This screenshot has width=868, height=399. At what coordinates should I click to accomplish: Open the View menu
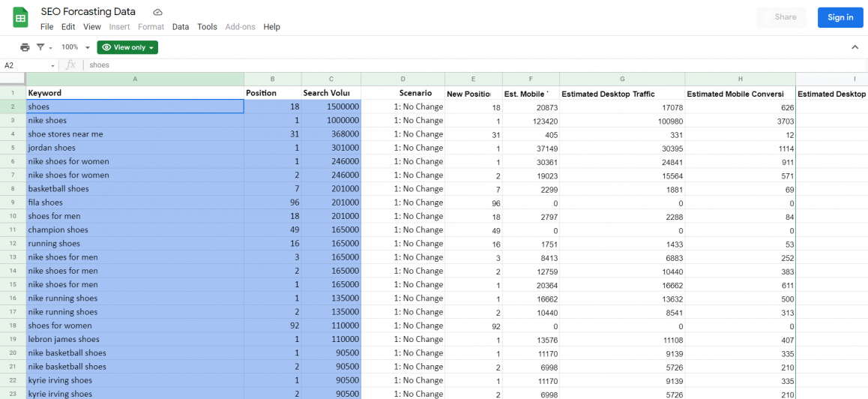coord(92,26)
